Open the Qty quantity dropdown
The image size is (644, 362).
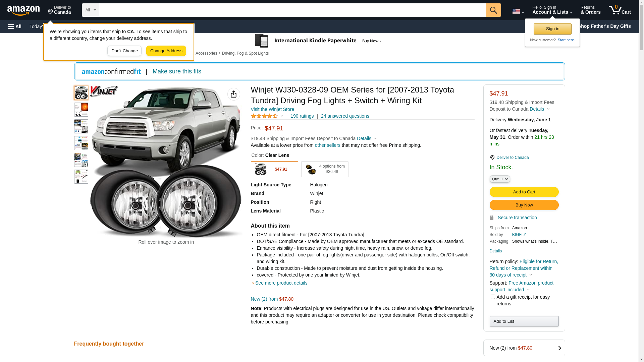click(499, 179)
